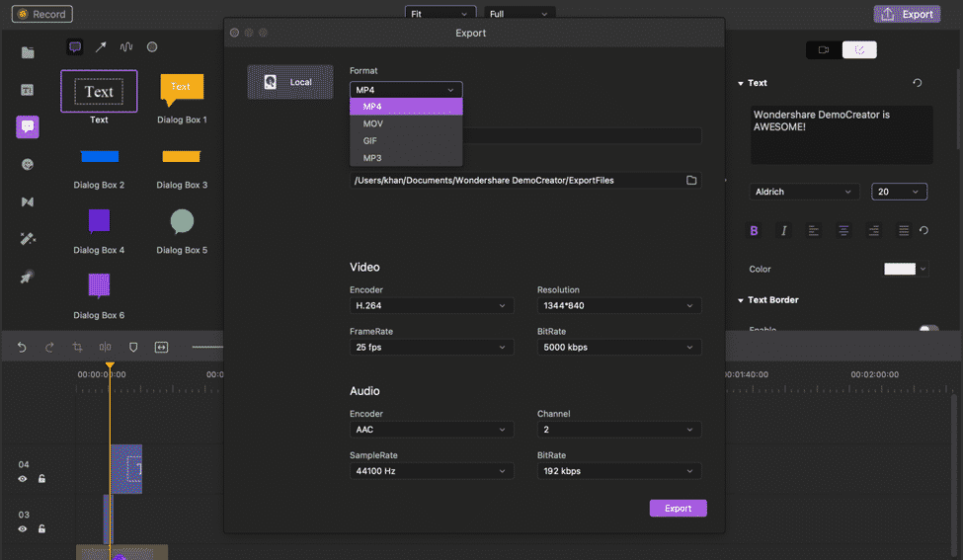Click the Italic text formatting icon
The width and height of the screenshot is (963, 560).
(784, 230)
